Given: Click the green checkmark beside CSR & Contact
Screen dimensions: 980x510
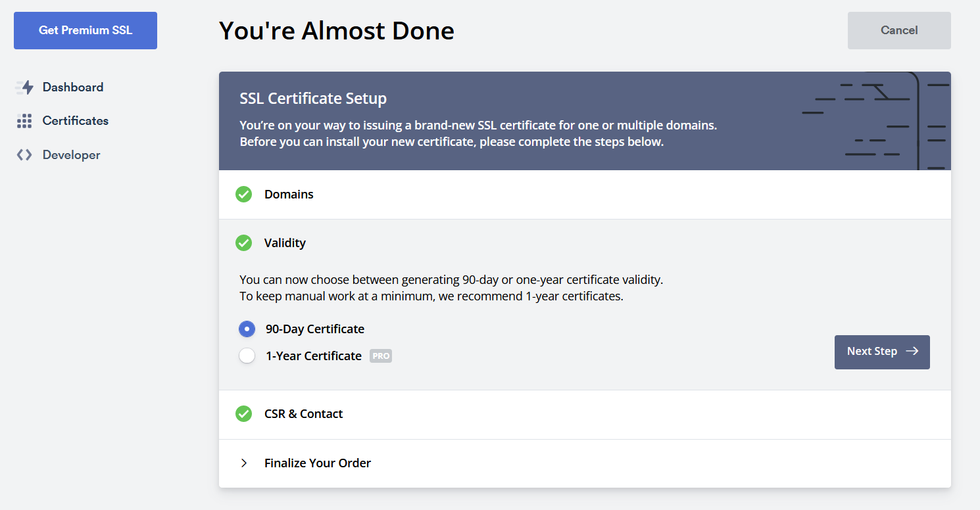Looking at the screenshot, I should tap(244, 414).
